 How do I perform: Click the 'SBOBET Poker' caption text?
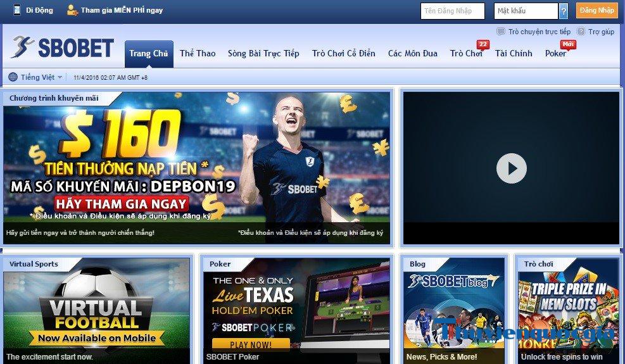233,357
